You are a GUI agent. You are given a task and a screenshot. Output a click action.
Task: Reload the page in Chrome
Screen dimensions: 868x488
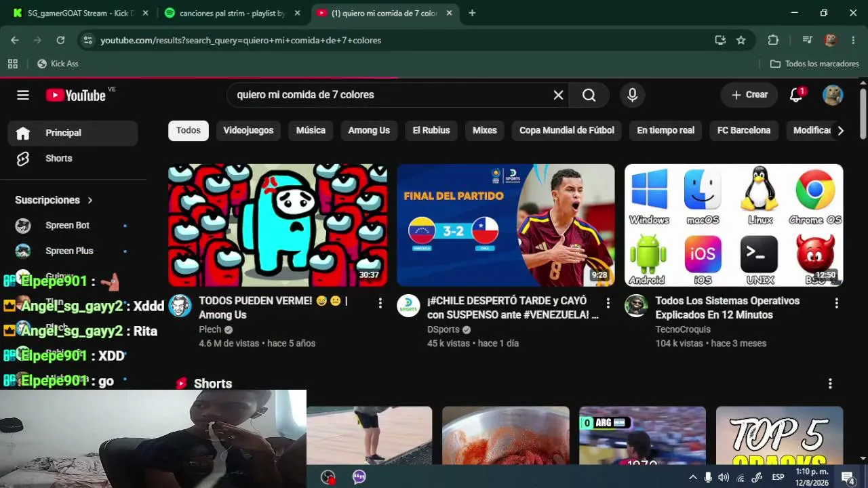[60, 40]
